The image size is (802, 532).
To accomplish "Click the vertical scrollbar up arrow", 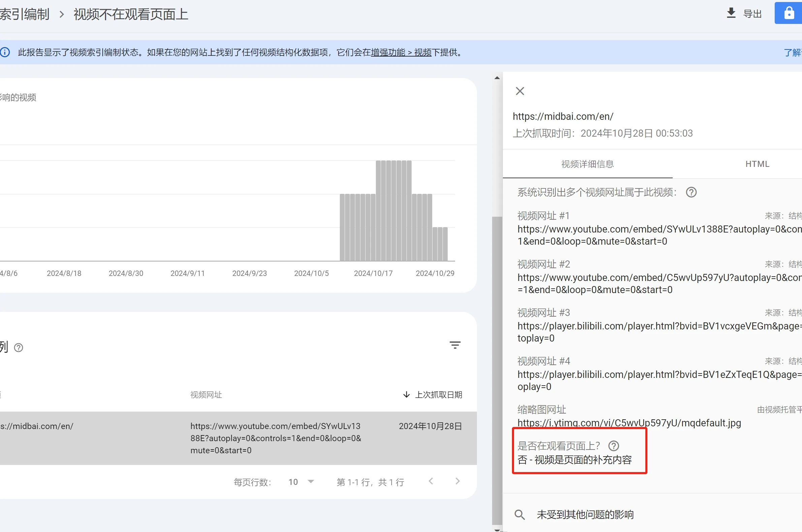I will point(497,78).
